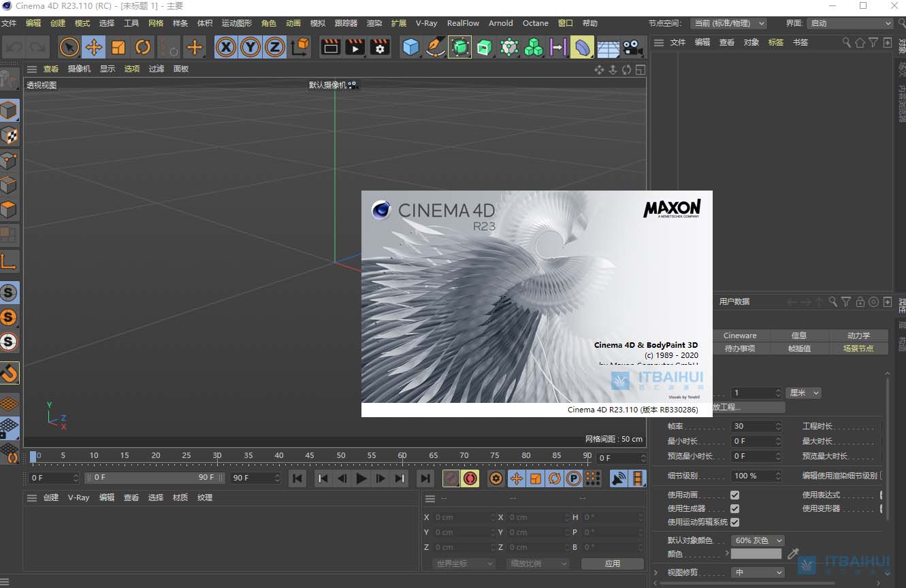Expand the 视图修剪 disclosure arrow
This screenshot has width=906, height=588.
(x=656, y=572)
